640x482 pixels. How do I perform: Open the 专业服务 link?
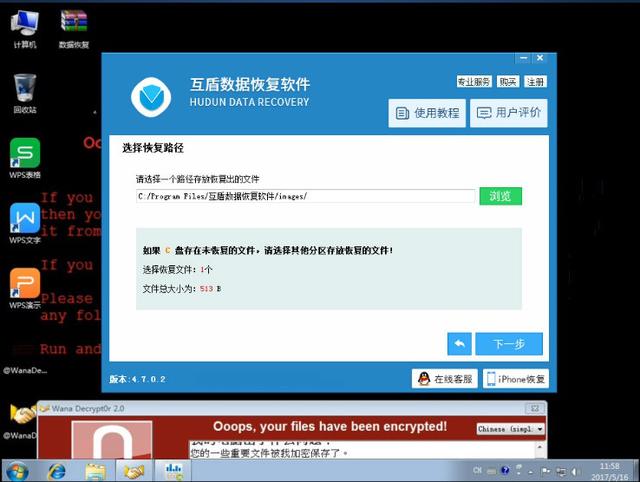pyautogui.click(x=474, y=82)
